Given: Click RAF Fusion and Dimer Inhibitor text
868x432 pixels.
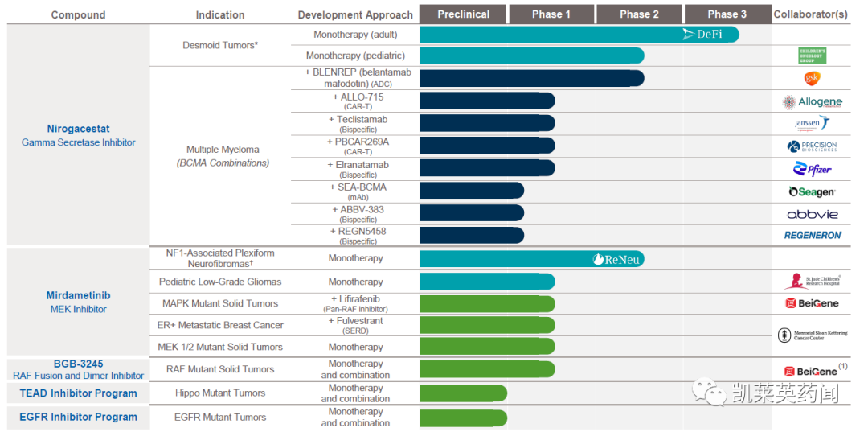Looking at the screenshot, I should tap(78, 376).
